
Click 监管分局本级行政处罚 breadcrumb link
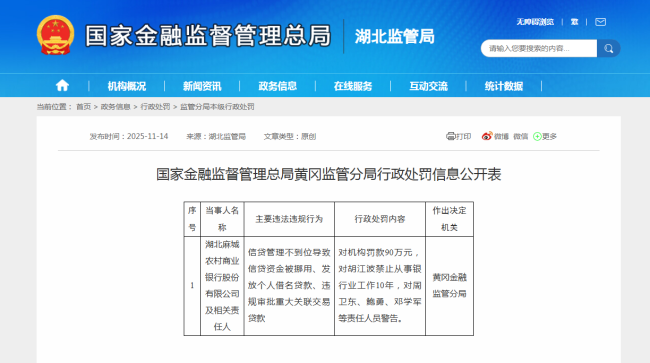[217, 107]
